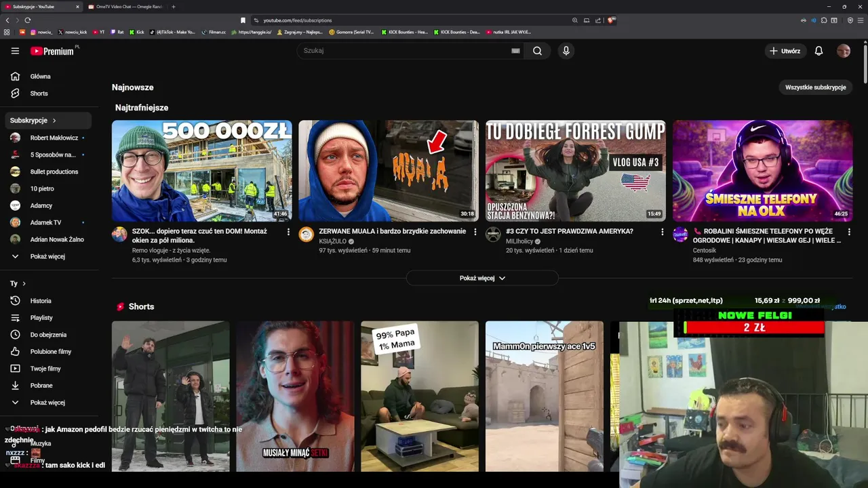
Task: Open options menu for Remo vloguje video
Action: point(288,232)
